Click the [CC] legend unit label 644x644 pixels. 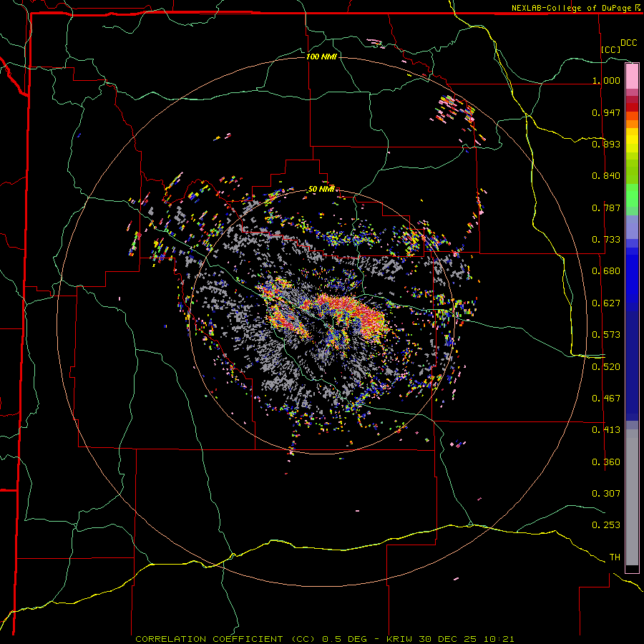(x=610, y=49)
